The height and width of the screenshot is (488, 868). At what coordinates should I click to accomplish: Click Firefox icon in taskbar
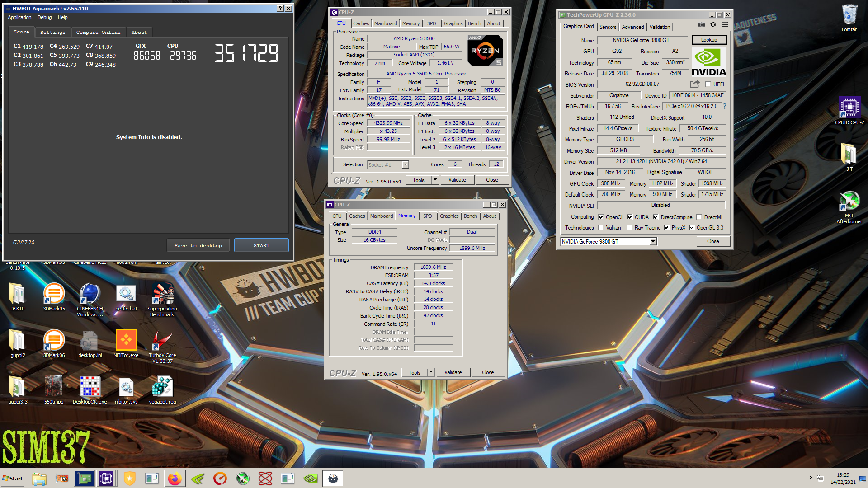pyautogui.click(x=175, y=479)
